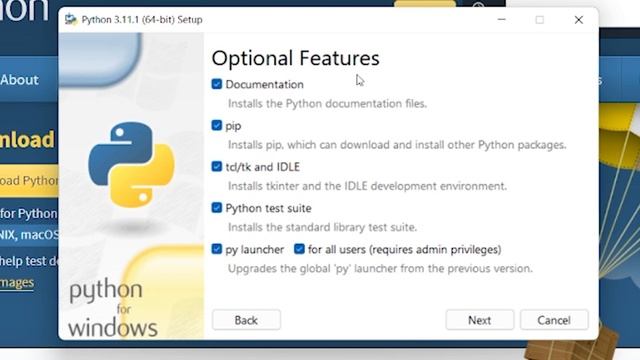Open the About menu on the background webpage
The image size is (640, 360).
point(20,80)
